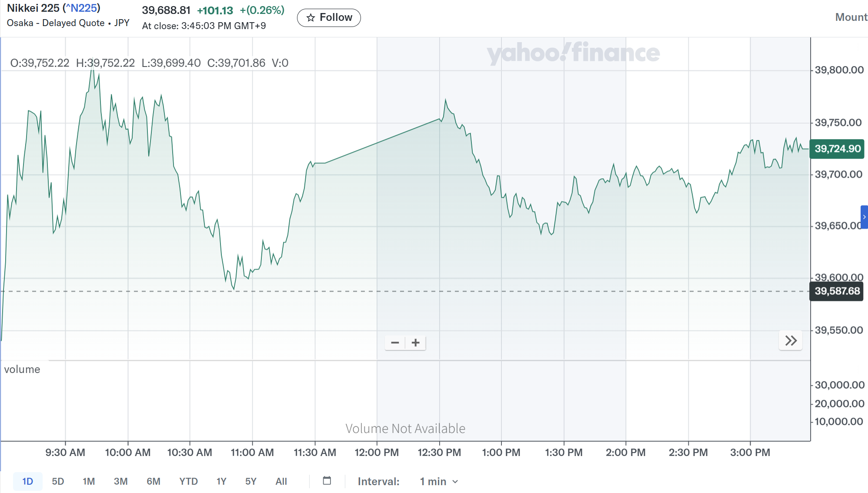This screenshot has height=493, width=868.
Task: Open the ^N225 ticker link
Action: point(82,8)
